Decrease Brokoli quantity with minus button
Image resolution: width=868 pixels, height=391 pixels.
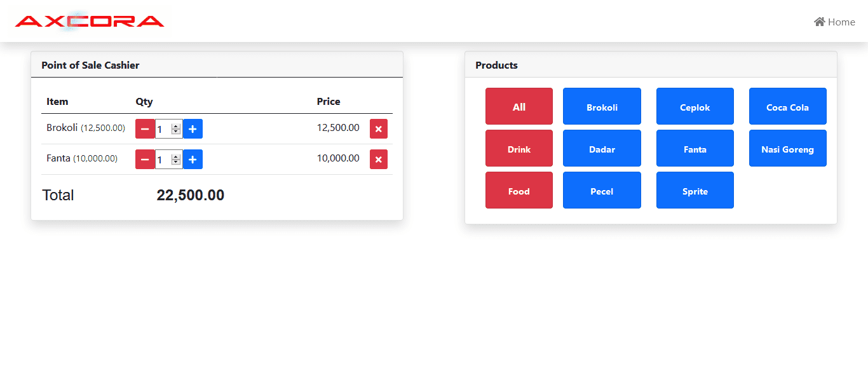click(x=145, y=129)
